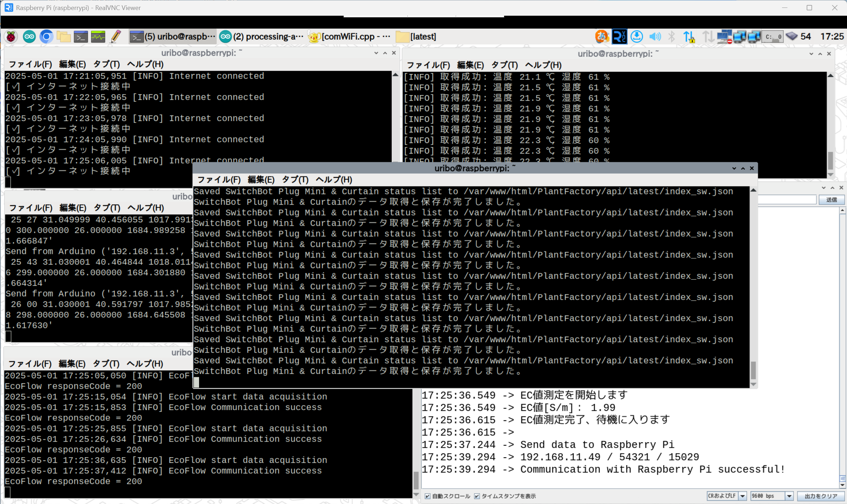This screenshot has width=847, height=504.
Task: Open 編集(E) menu in SwitchBot terminal
Action: 261,180
